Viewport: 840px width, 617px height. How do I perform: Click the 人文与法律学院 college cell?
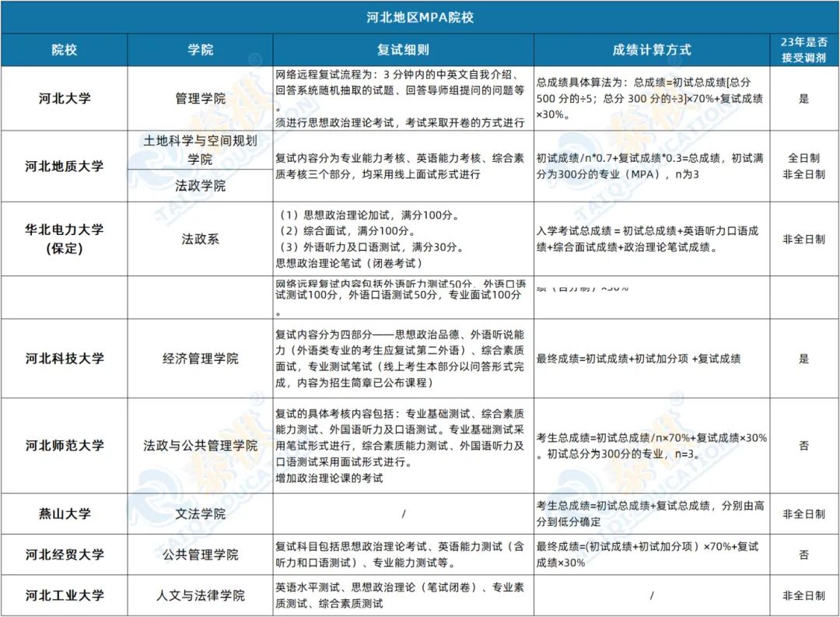point(201,595)
